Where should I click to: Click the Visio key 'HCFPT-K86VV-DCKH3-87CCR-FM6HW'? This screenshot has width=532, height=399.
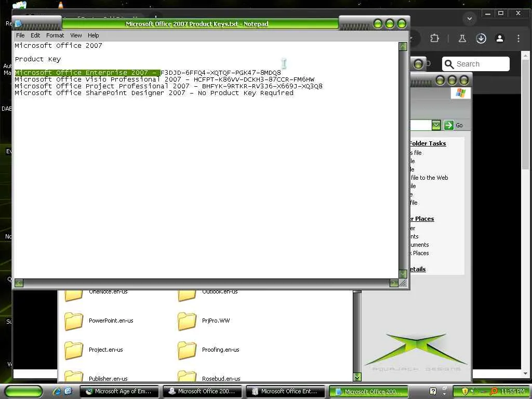(x=254, y=79)
